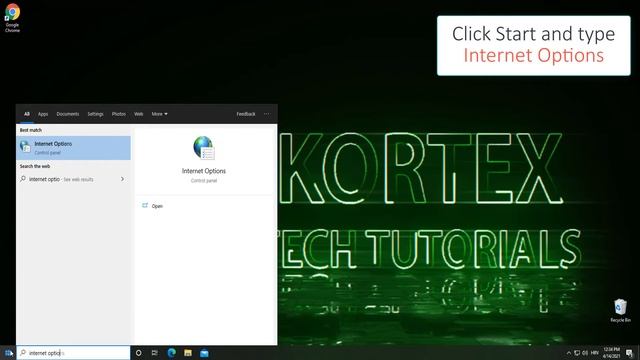This screenshot has width=640, height=360.
Task: Switch to the Web search tab
Action: [x=139, y=114]
